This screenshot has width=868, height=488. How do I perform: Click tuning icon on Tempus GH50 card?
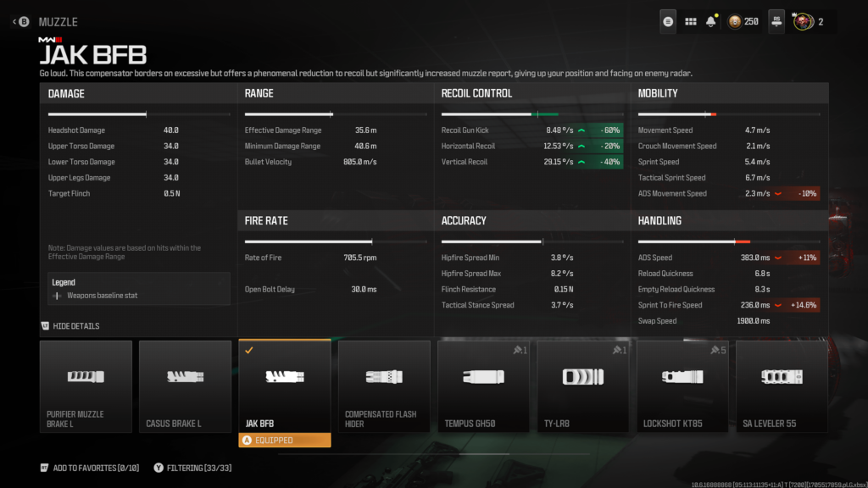pos(520,350)
